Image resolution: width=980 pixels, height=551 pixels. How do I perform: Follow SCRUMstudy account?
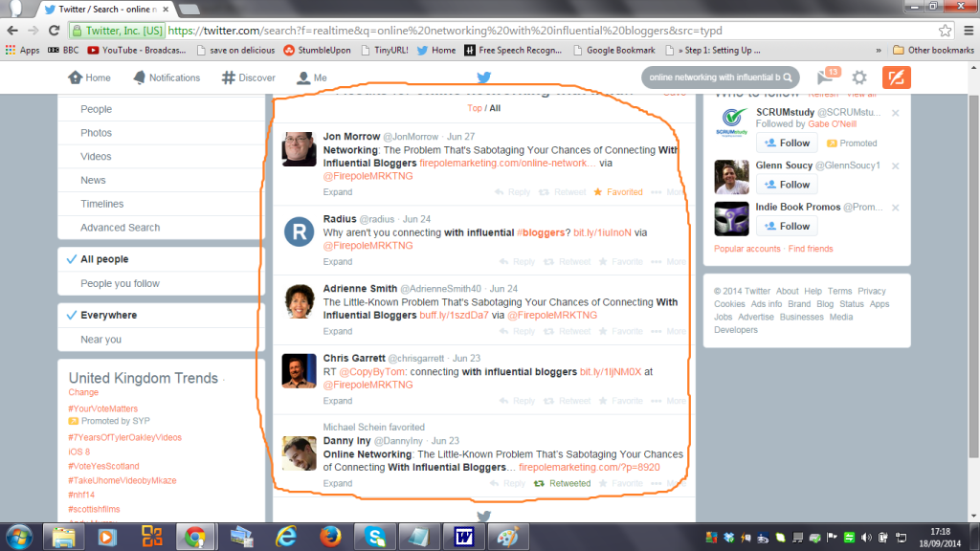tap(787, 143)
